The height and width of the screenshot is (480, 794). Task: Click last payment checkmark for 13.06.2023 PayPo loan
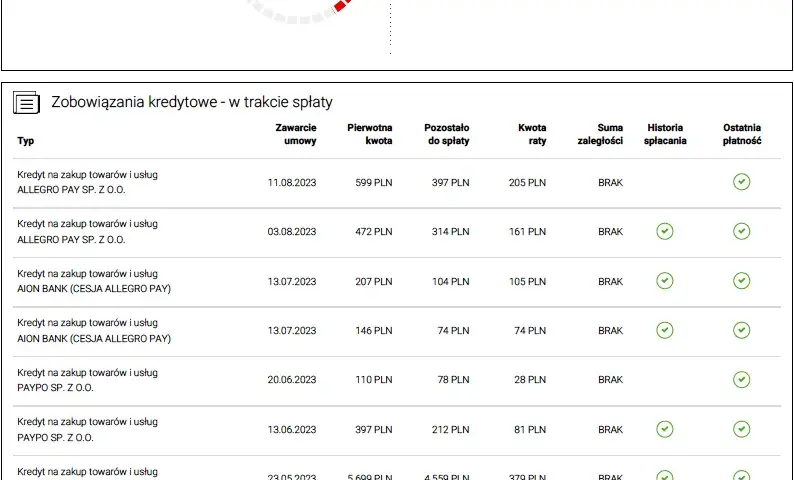tap(741, 429)
